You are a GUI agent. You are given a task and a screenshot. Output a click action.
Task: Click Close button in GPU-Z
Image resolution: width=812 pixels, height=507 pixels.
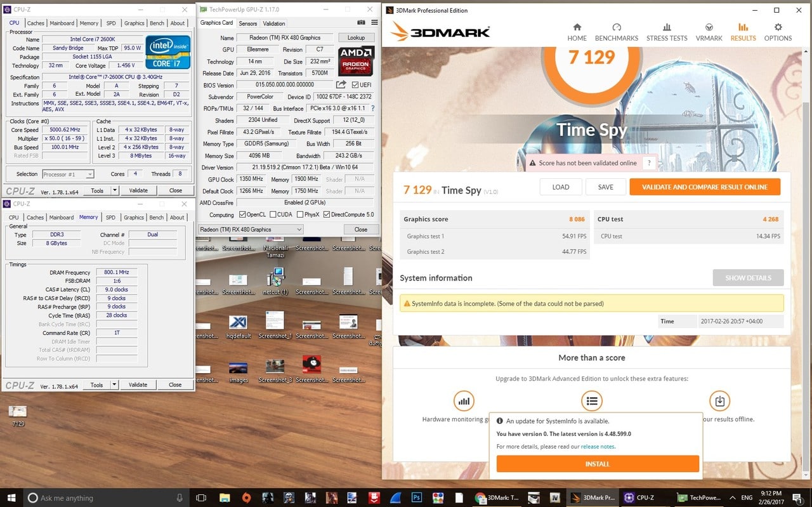[361, 229]
